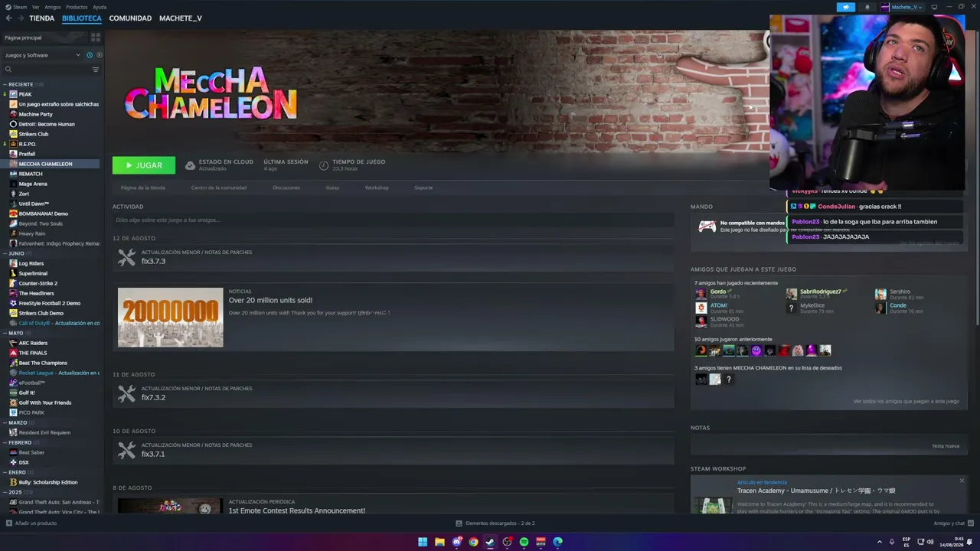Screen dimensions: 980x551
Task: Open Añadir un producto
Action: point(31,523)
